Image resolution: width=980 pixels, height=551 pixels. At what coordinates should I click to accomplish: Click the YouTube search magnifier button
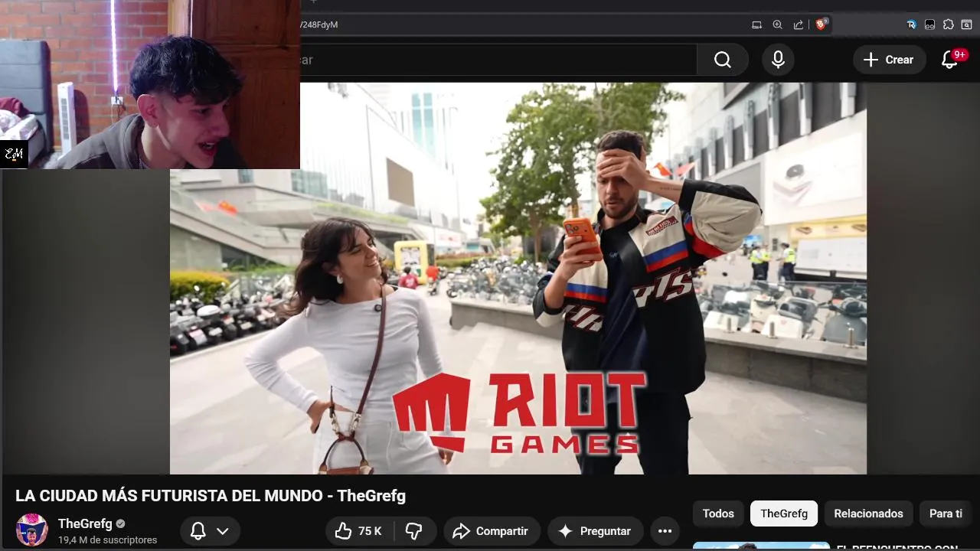tap(723, 60)
